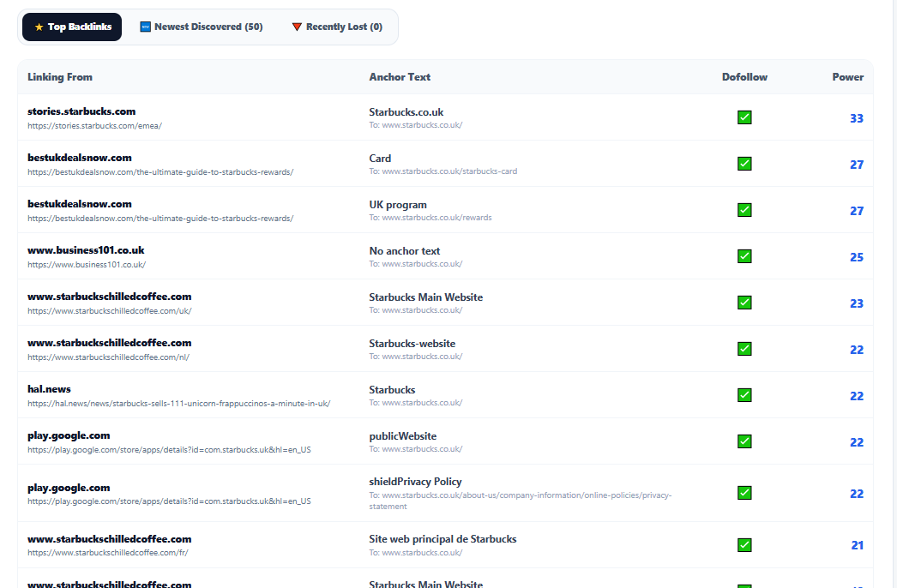
Task: Click the Starbucks-website anchor text
Action: (x=412, y=344)
